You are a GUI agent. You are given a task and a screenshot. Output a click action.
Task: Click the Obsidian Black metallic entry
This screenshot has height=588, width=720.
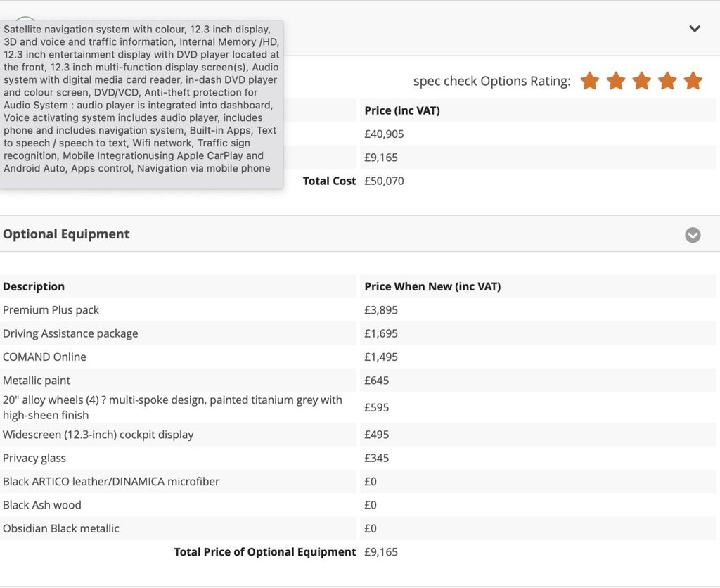[x=61, y=528]
